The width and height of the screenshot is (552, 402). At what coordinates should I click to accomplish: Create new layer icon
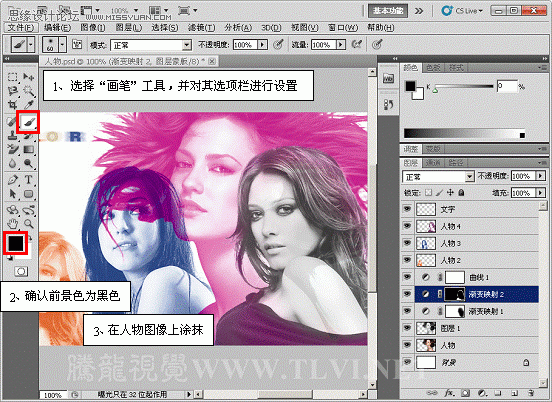pos(514,392)
